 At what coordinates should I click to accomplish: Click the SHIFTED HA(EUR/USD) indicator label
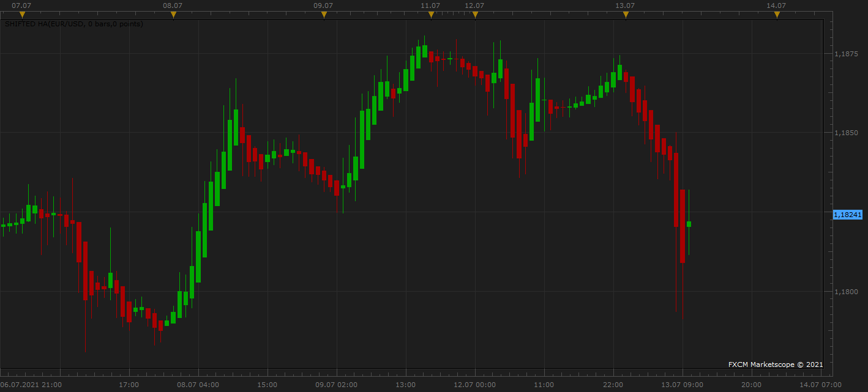point(74,24)
